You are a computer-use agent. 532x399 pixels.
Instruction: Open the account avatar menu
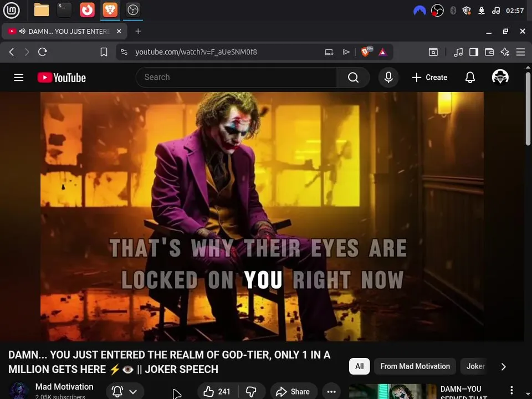pos(500,77)
